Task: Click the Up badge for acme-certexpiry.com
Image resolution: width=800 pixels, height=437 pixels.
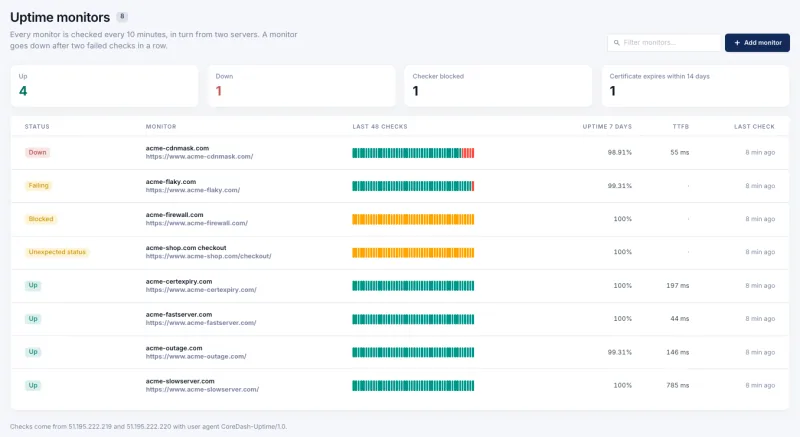Action: 33,285
